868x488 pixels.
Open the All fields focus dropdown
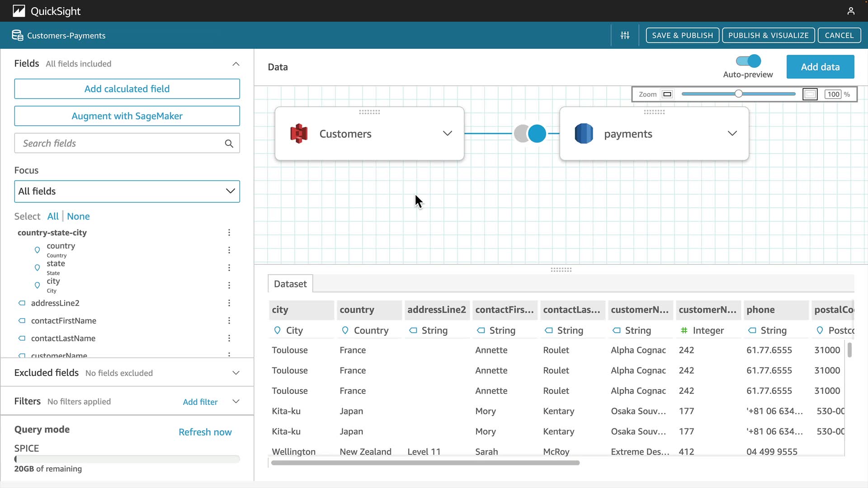click(127, 192)
